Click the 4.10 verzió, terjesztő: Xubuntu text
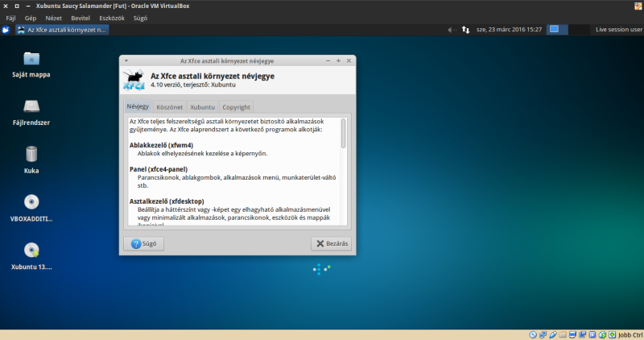Image resolution: width=644 pixels, height=340 pixels. [193, 85]
